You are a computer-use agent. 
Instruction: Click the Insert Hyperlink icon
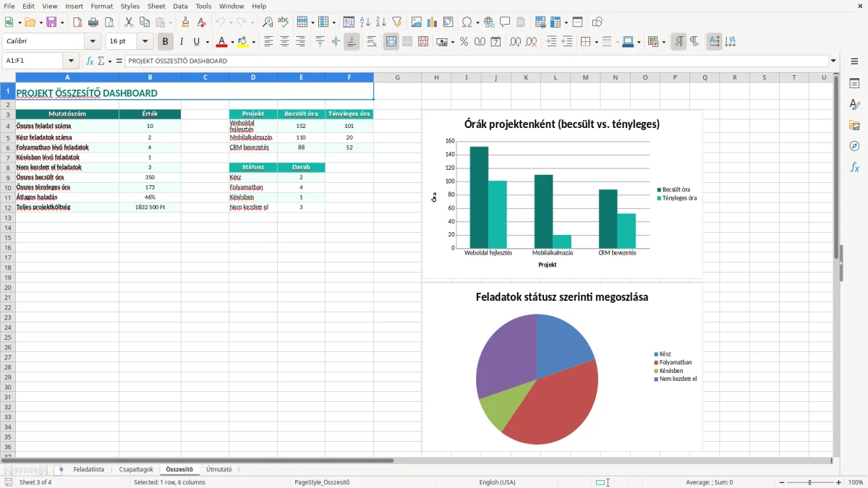pos(489,22)
